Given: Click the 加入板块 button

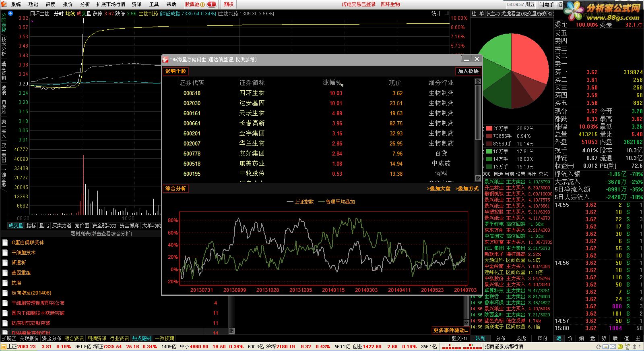Looking at the screenshot, I should [x=468, y=71].
